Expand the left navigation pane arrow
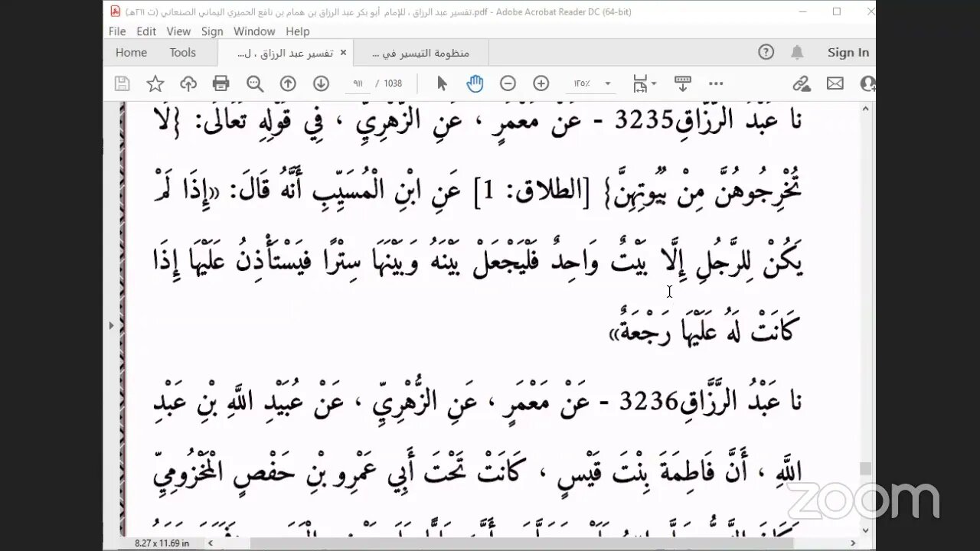Screen dimensions: 980x551 coord(111,325)
